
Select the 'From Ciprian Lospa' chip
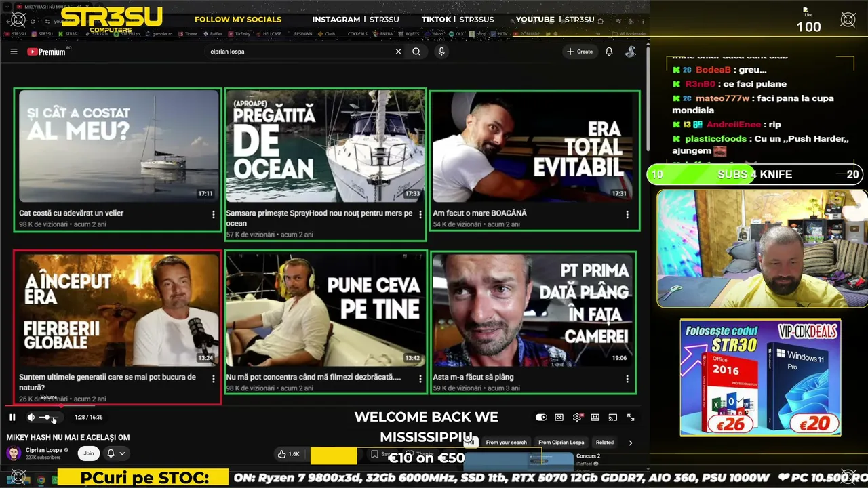pos(561,443)
